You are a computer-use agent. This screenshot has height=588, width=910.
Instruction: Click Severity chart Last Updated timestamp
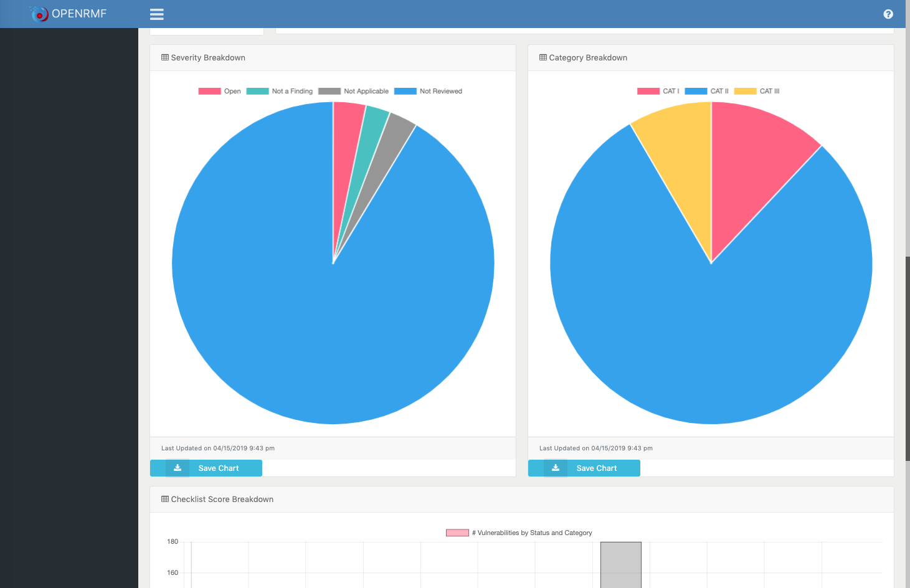click(218, 448)
